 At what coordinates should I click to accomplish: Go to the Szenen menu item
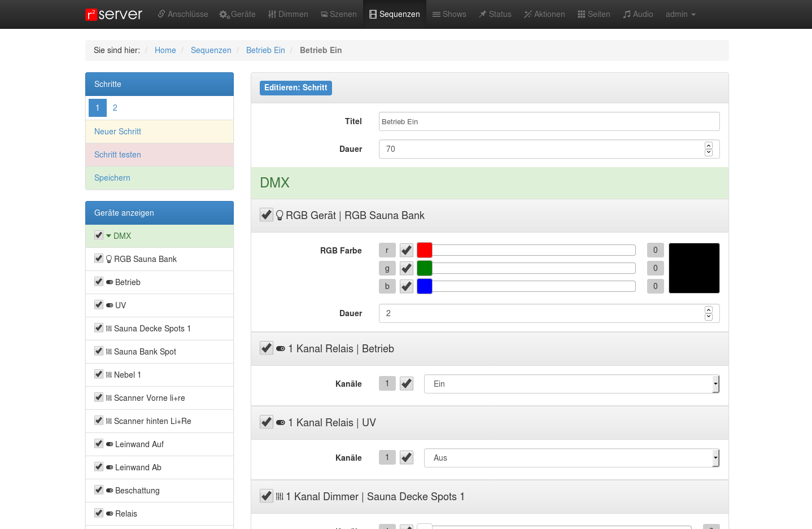point(338,14)
